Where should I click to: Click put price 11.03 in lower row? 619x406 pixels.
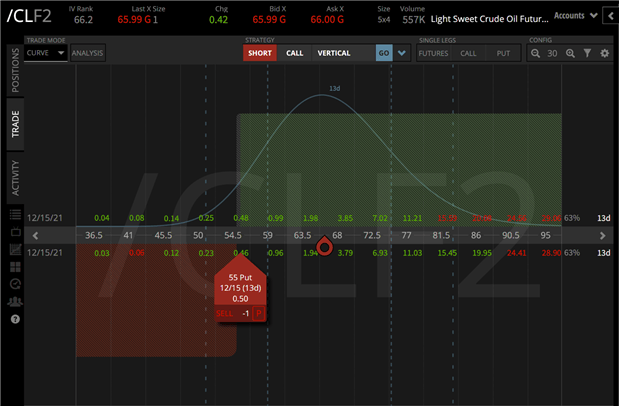pos(413,253)
